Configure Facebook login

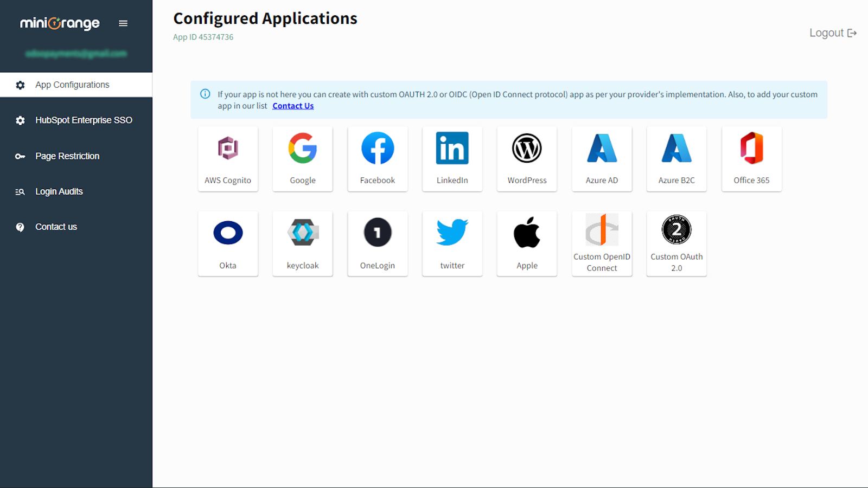point(377,159)
